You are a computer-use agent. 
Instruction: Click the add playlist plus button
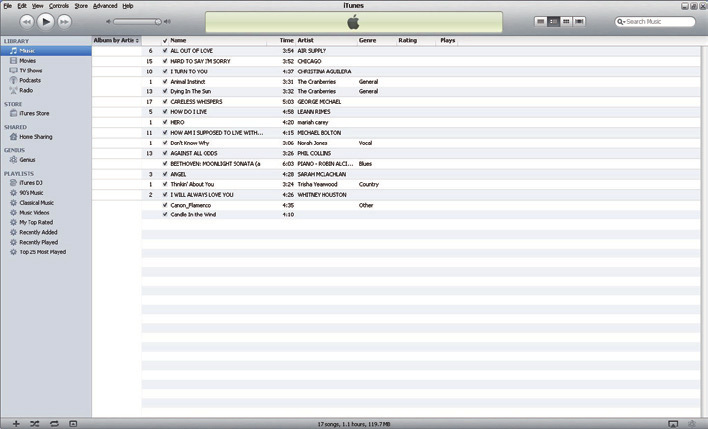pyautogui.click(x=16, y=424)
